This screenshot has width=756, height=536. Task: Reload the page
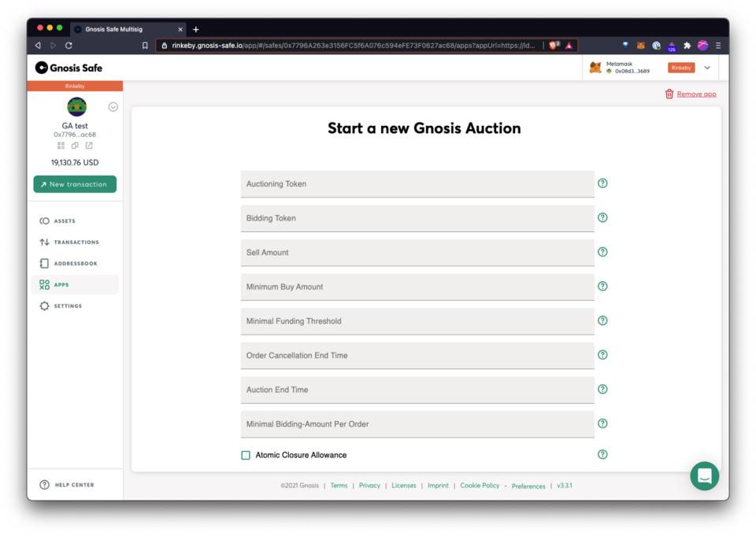pos(69,46)
